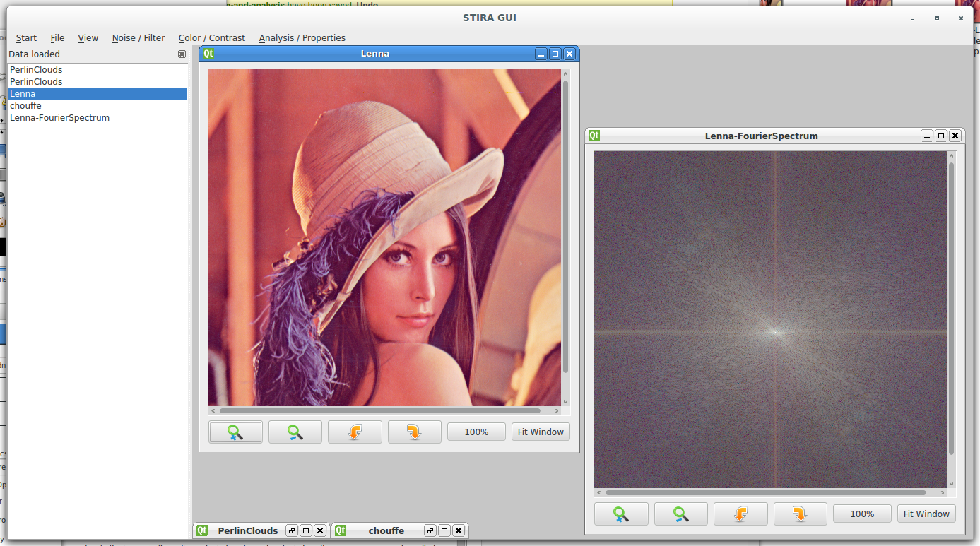Zoom in on Lenna-FourierSpectrum image

(x=621, y=514)
